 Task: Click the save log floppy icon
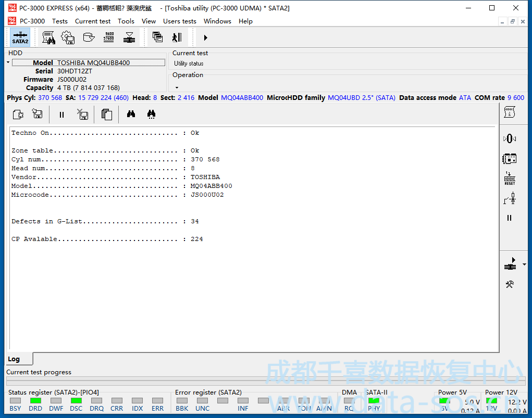pyautogui.click(x=37, y=114)
